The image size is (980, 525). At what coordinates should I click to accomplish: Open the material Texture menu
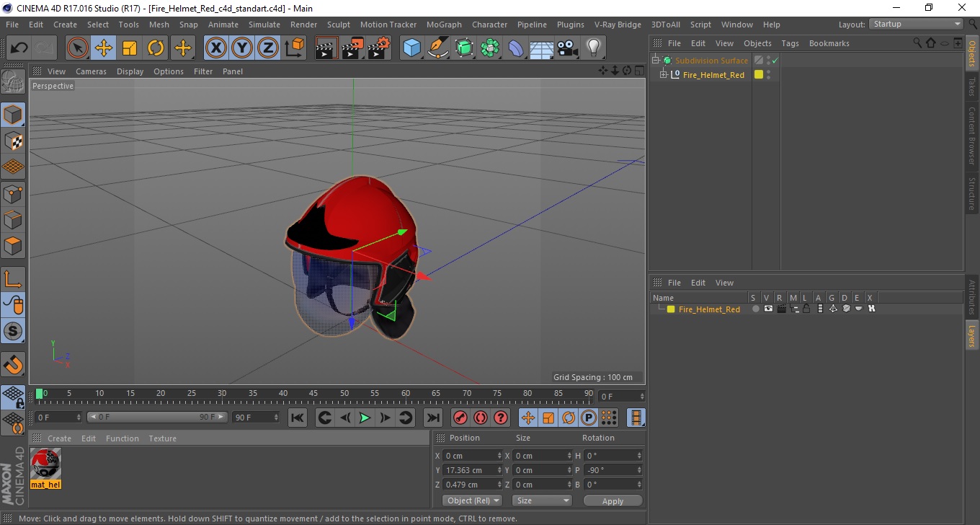pyautogui.click(x=163, y=438)
